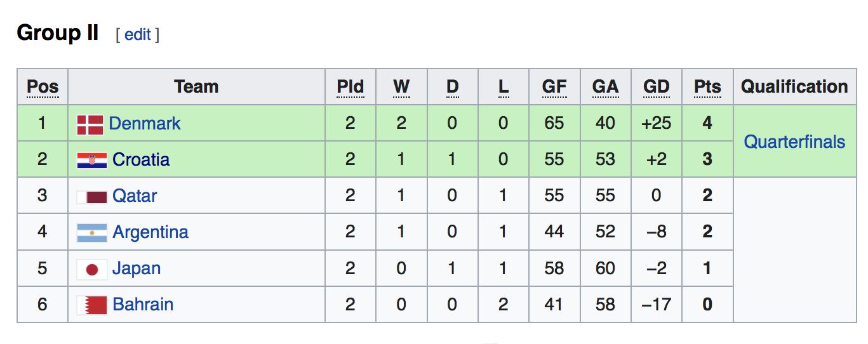The height and width of the screenshot is (344, 868).
Task: Click the Pts column header
Action: point(707,87)
